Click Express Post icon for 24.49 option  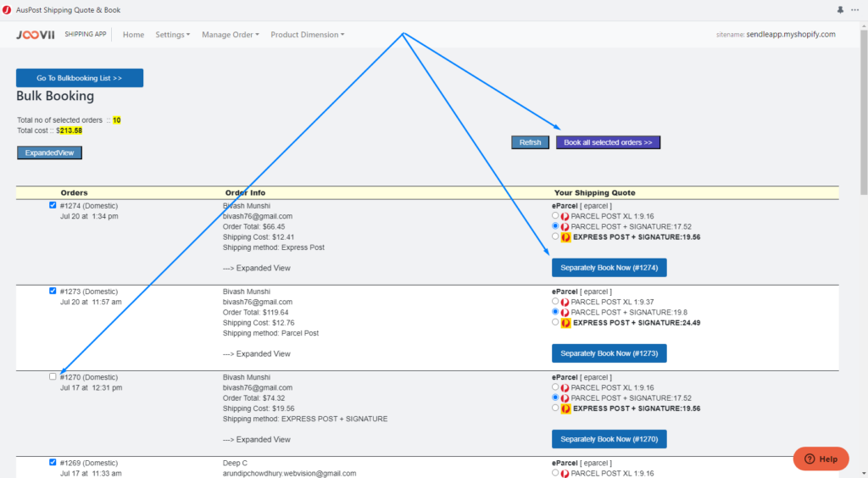[x=565, y=323]
